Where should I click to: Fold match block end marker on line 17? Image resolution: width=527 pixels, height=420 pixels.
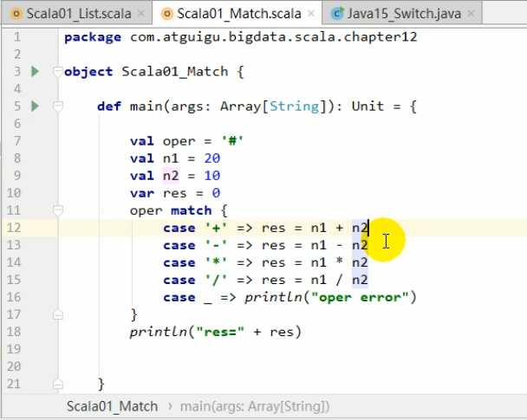point(58,314)
